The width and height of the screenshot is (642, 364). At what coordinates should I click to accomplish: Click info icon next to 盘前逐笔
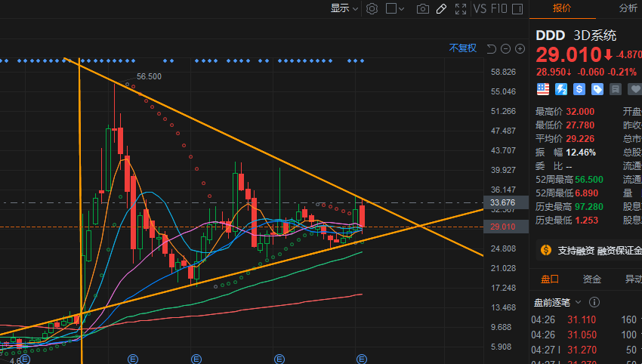594,303
